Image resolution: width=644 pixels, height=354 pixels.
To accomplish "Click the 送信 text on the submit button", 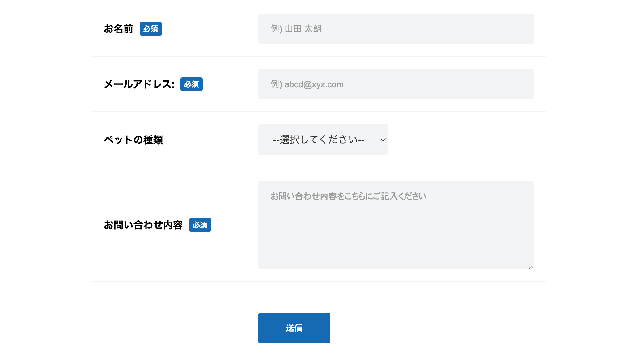I will coord(294,328).
